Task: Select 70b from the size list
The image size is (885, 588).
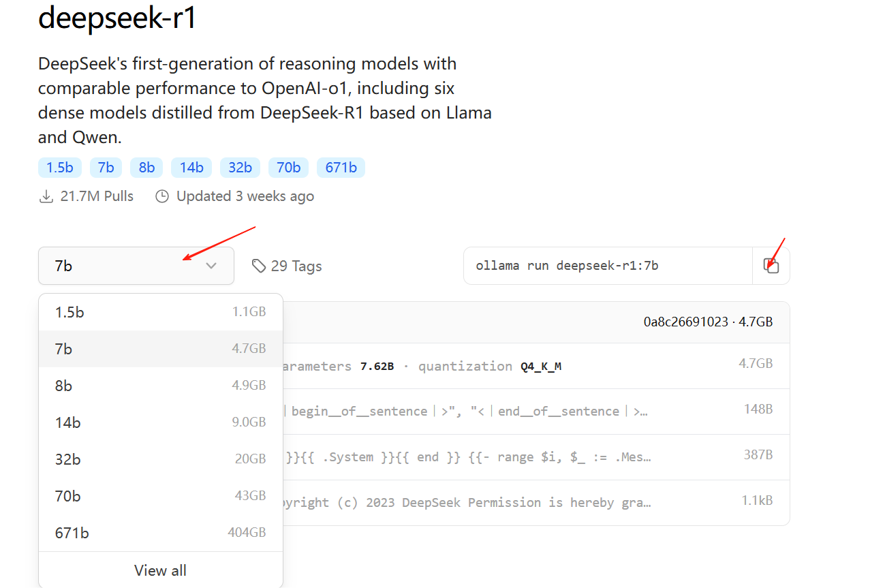Action: coord(161,496)
